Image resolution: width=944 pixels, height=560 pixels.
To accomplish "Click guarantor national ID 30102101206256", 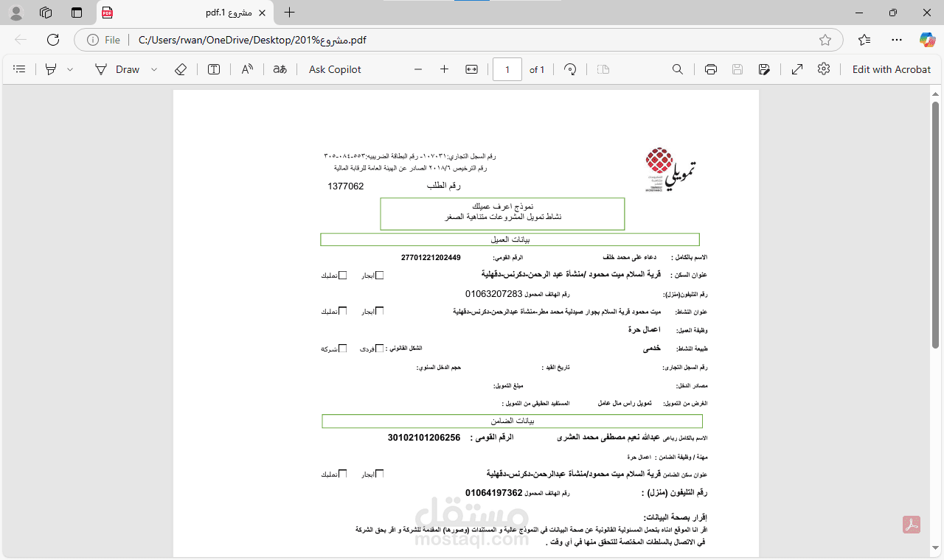I will coord(424,437).
